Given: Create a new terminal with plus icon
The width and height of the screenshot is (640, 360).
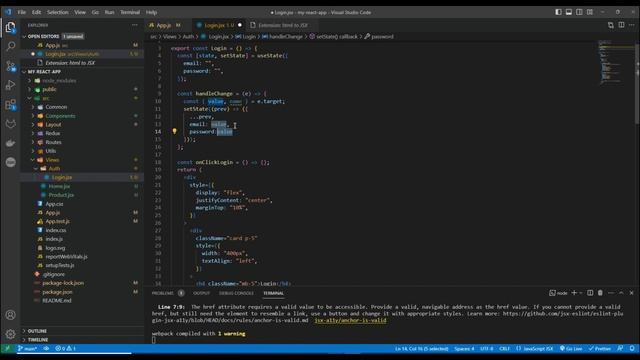Looking at the screenshot, I should (x=574, y=293).
